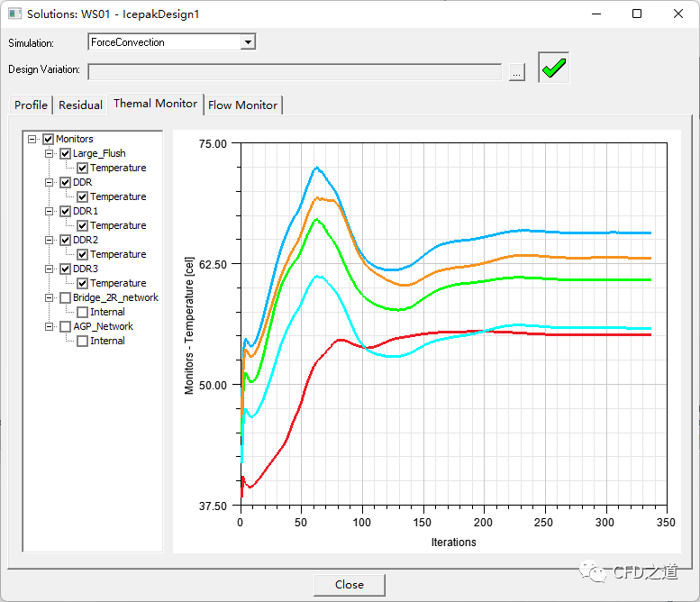Enable the Bridge_2R_network monitor checkbox
The height and width of the screenshot is (602, 700).
pos(65,297)
